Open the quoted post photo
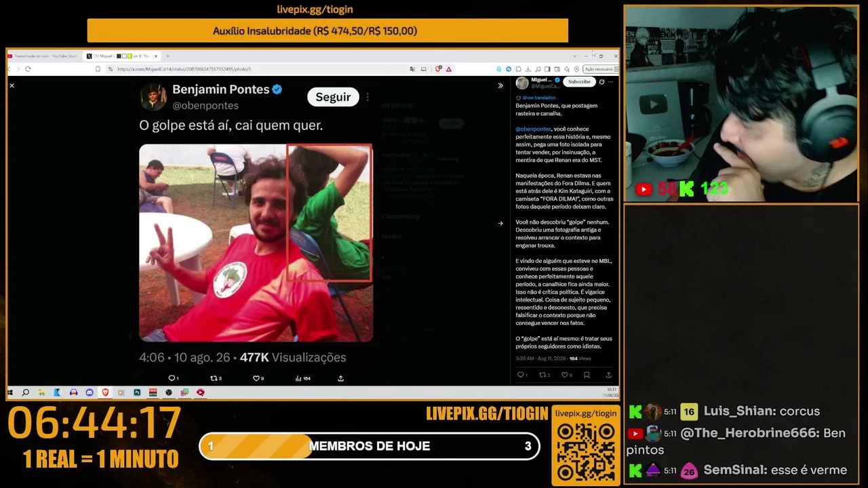Screen dimensions: 868x488 (256, 243)
